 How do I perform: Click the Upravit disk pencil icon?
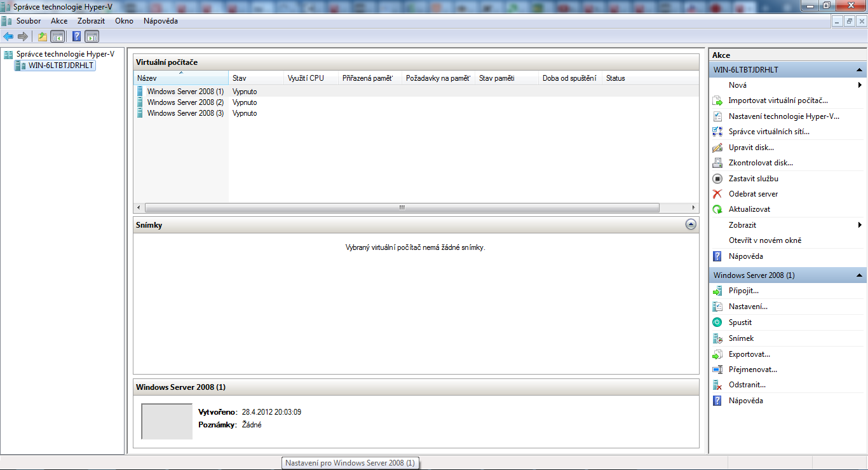[x=717, y=148]
